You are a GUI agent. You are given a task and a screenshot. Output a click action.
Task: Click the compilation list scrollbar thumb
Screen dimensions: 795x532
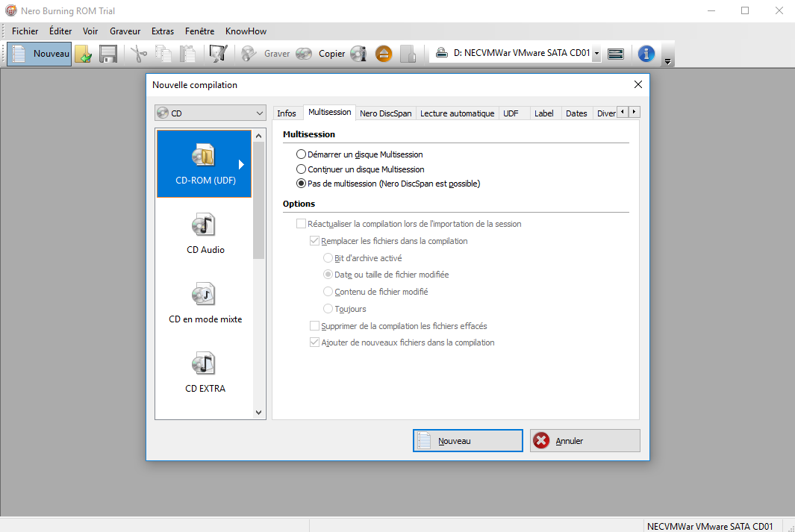tap(258, 200)
